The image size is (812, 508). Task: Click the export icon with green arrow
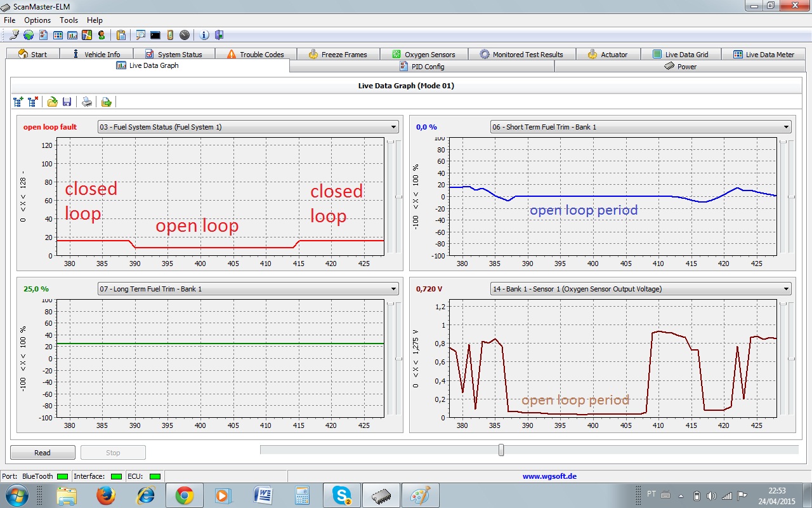tap(106, 102)
